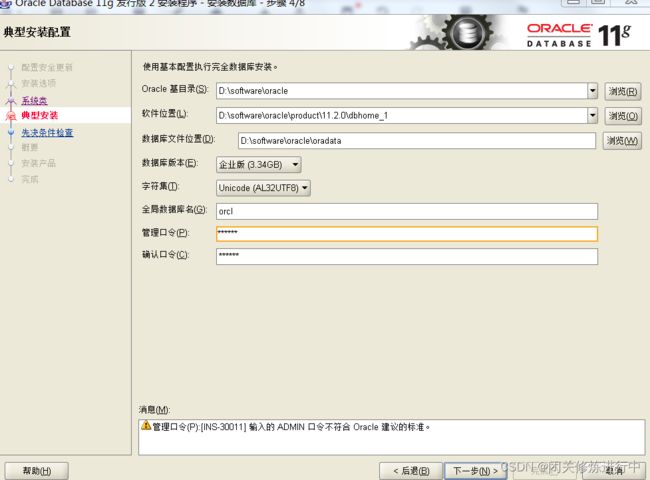The width and height of the screenshot is (650, 480).
Task: Open the 先决条件检查 step link in the sidebar
Action: pyautogui.click(x=47, y=133)
